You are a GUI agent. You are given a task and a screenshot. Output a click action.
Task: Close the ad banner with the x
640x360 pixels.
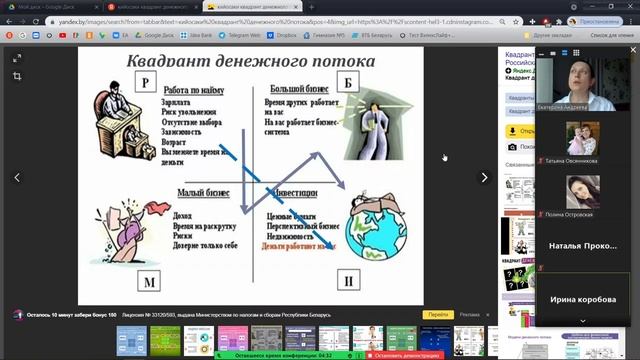click(x=487, y=315)
